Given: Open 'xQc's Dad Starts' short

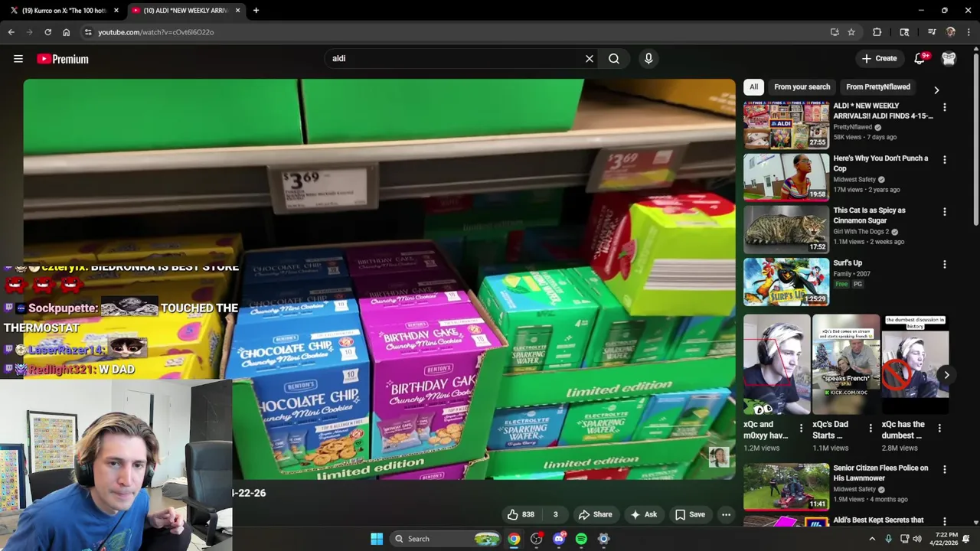Looking at the screenshot, I should tap(846, 364).
